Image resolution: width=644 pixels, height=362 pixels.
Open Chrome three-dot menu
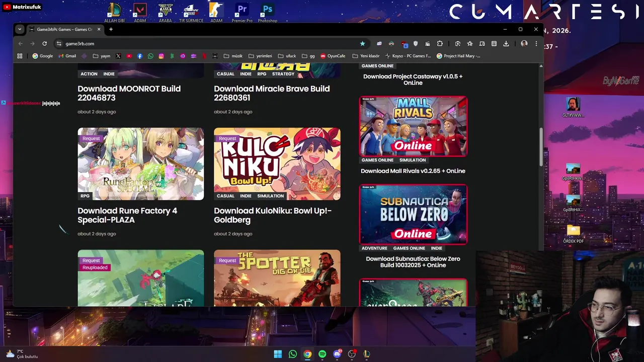[536, 44]
